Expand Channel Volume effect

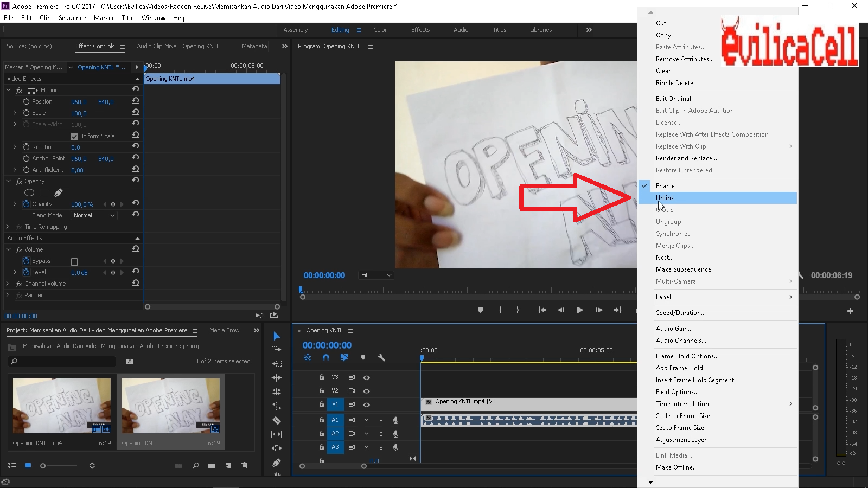(8, 284)
